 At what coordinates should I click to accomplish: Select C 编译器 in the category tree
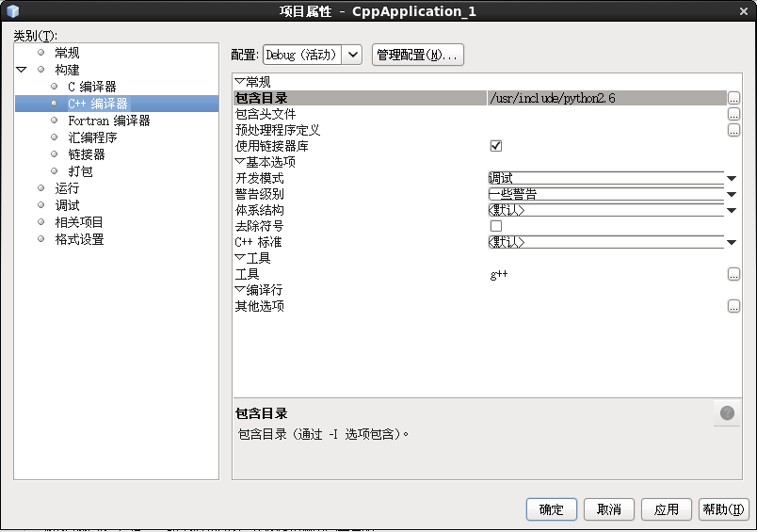coord(92,87)
